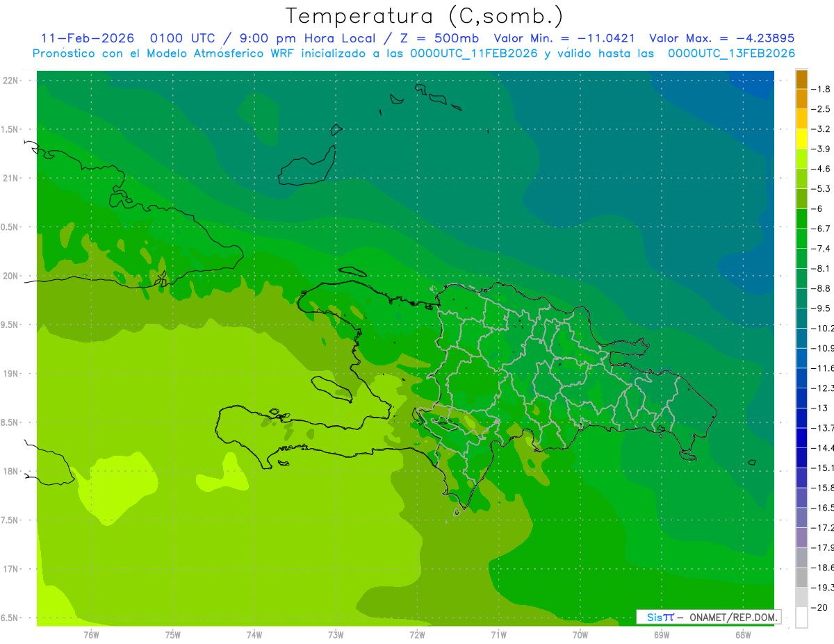This screenshot has width=834, height=644.
Task: Click the '74W' longitude label
Action: tap(254, 634)
